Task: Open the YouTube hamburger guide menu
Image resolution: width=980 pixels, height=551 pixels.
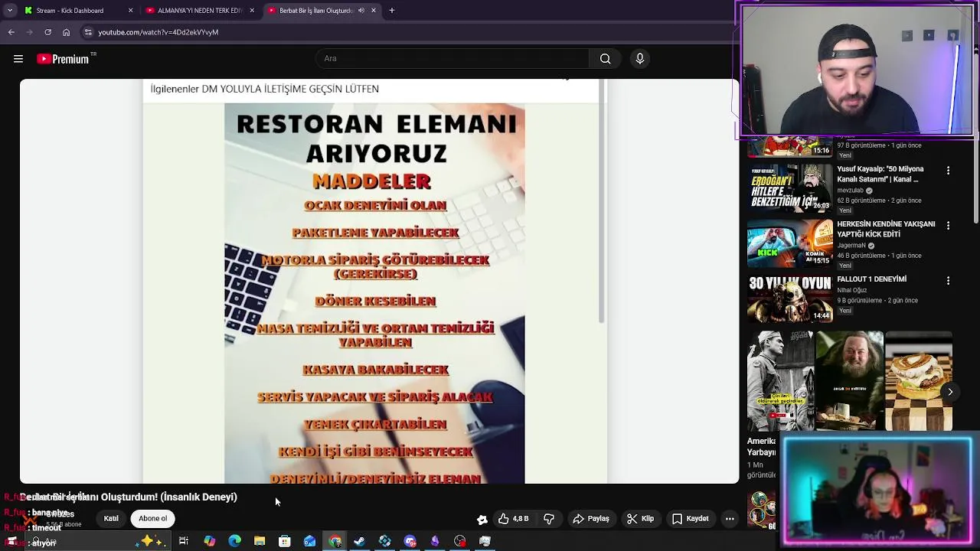Action: [18, 59]
